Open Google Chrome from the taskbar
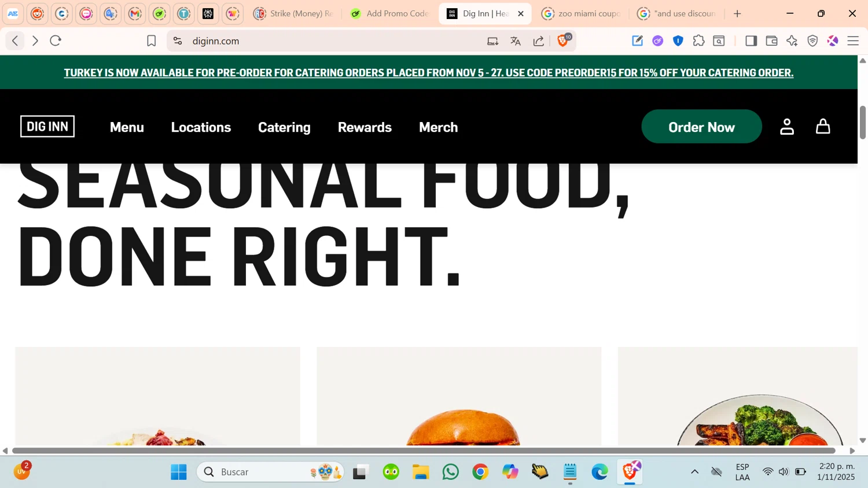 tap(480, 472)
